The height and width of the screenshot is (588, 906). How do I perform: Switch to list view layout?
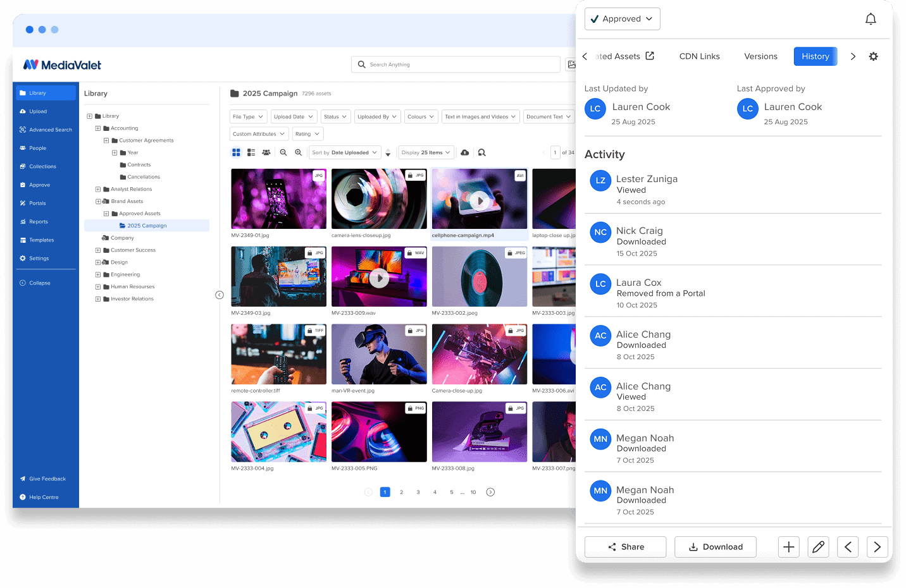click(x=251, y=152)
